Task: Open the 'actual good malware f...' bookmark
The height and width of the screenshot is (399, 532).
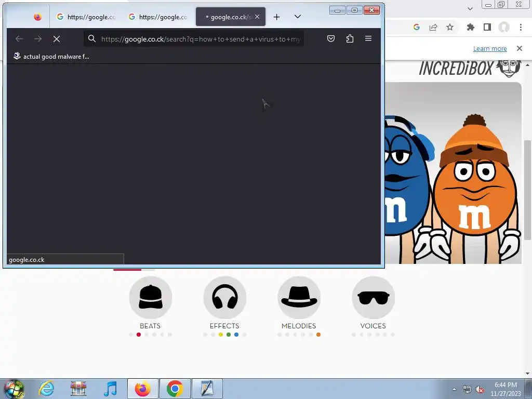Action: pos(51,56)
